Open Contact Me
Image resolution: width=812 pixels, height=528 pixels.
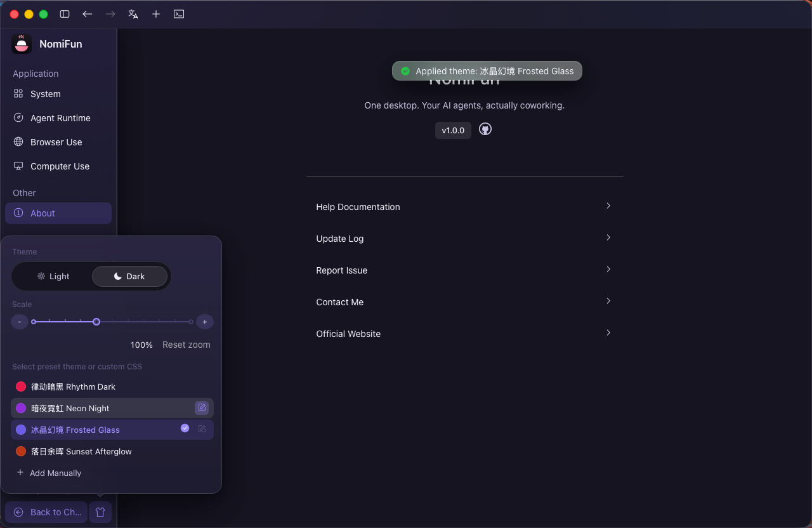(464, 302)
